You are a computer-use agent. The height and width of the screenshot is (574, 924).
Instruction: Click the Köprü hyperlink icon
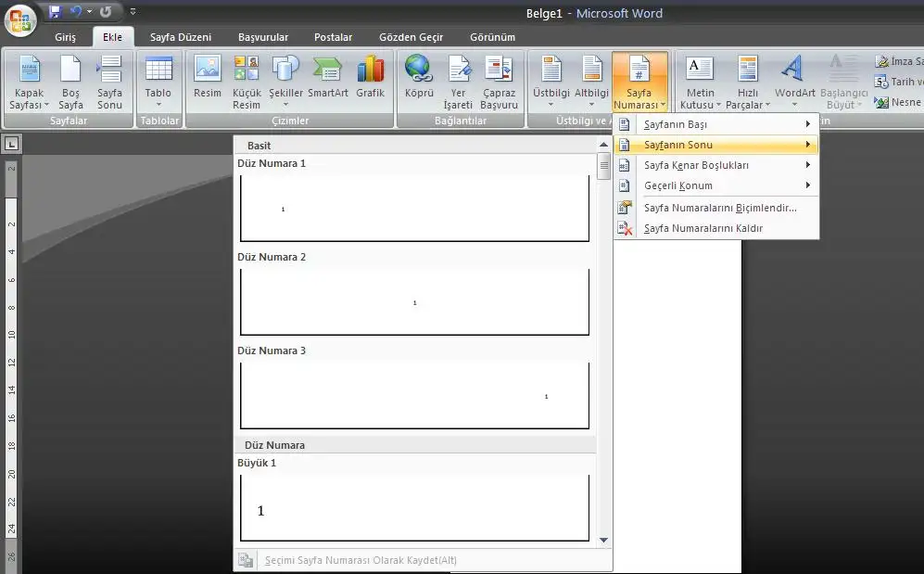tap(419, 79)
